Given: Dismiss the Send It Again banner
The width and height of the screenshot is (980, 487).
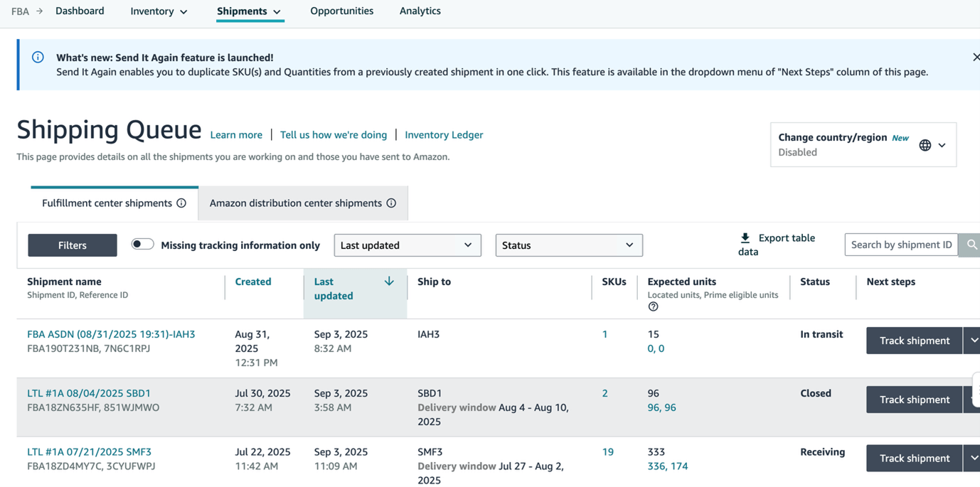Looking at the screenshot, I should click(x=975, y=58).
